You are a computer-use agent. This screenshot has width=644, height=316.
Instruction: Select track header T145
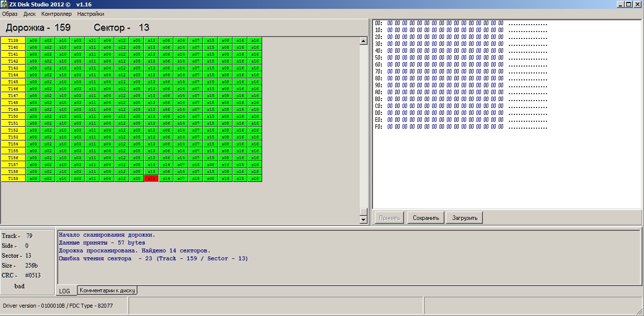[x=13, y=82]
